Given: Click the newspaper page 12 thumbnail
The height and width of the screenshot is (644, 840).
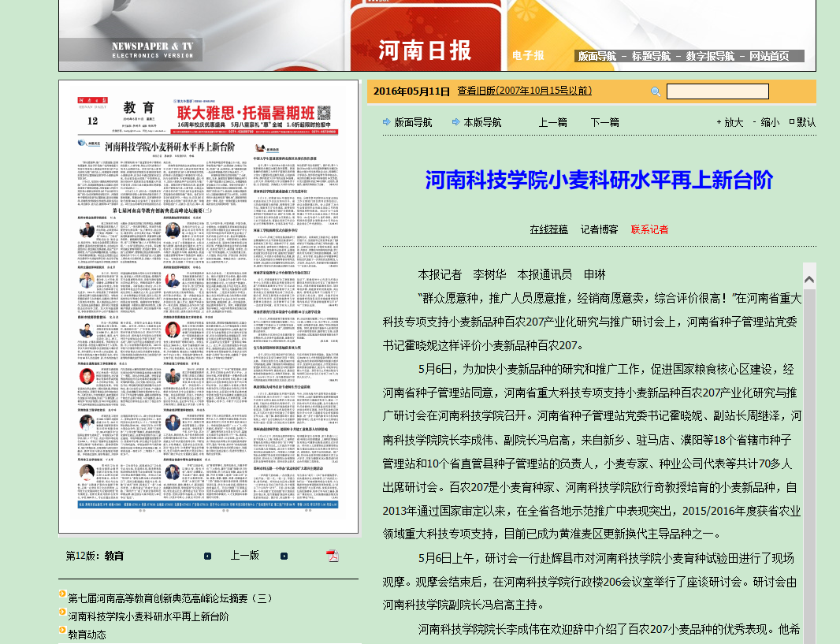Looking at the screenshot, I should (208, 306).
